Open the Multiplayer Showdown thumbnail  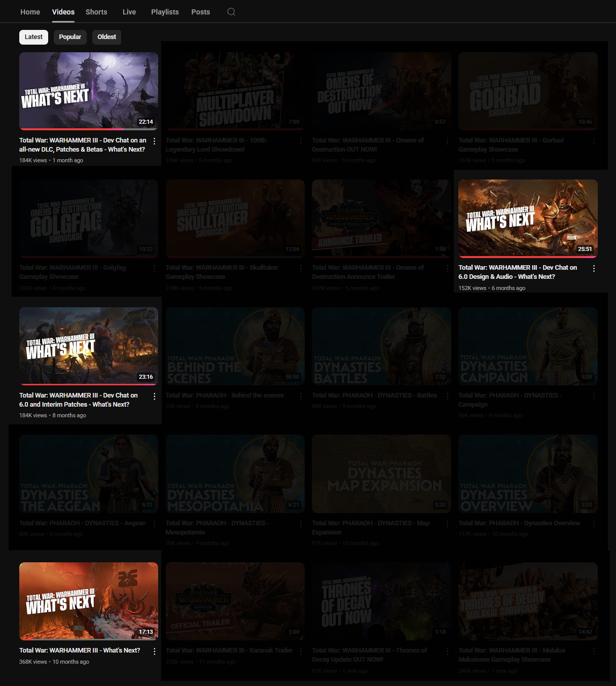click(x=235, y=91)
